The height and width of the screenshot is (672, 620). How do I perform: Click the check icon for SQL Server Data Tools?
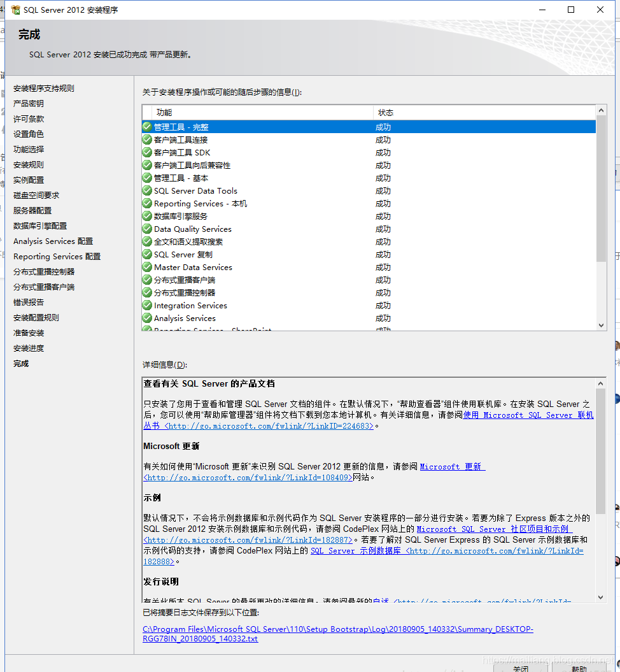147,190
